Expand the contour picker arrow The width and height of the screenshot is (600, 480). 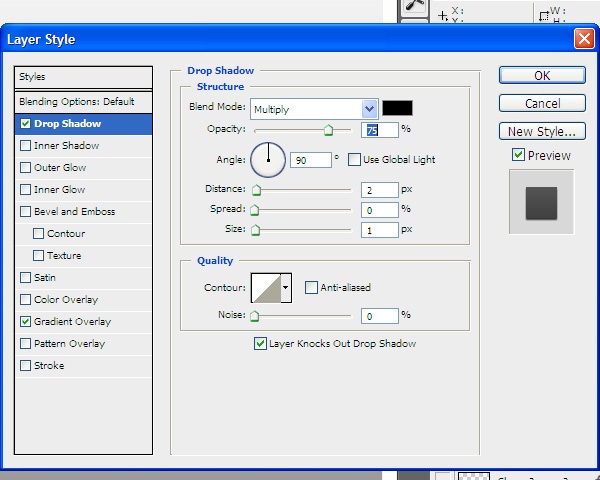coord(286,288)
